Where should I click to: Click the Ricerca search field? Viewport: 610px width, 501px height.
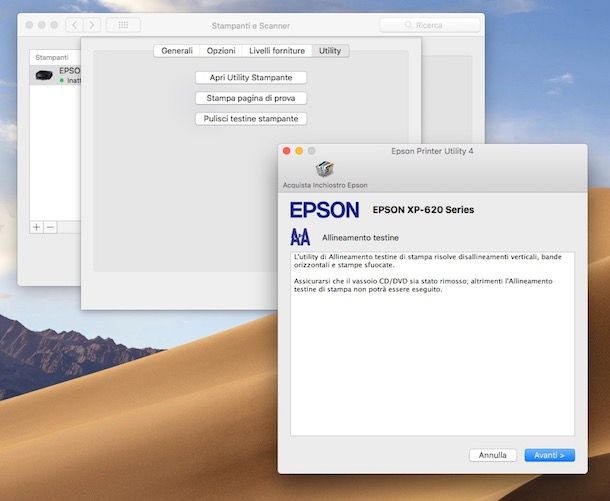point(429,25)
